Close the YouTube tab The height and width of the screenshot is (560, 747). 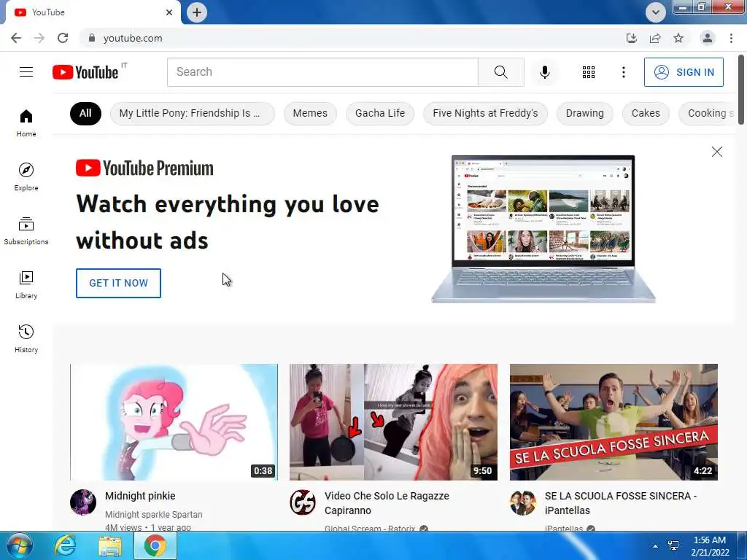tap(169, 12)
